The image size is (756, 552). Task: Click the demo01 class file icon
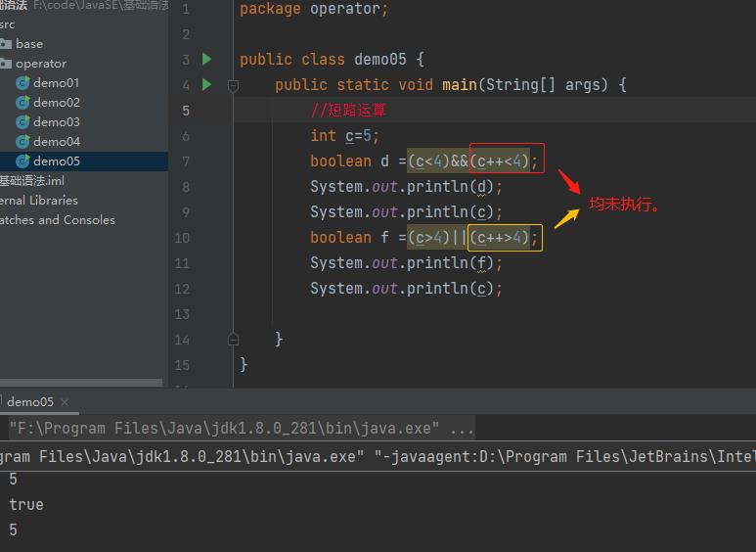(22, 83)
